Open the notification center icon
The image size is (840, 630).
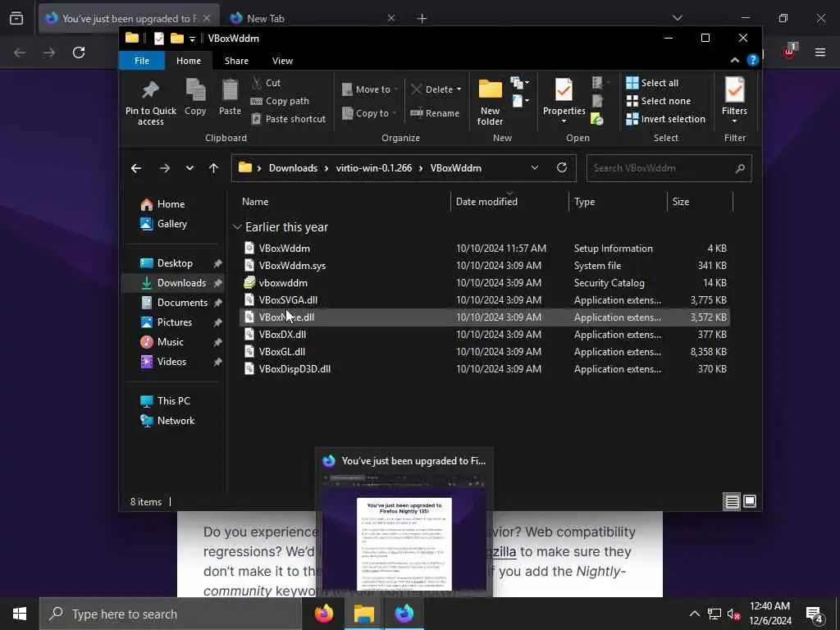click(x=815, y=614)
